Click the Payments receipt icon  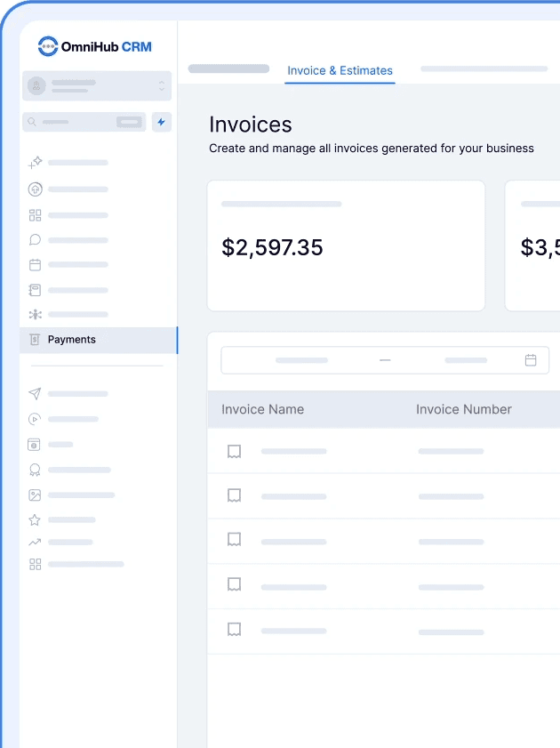tap(35, 339)
